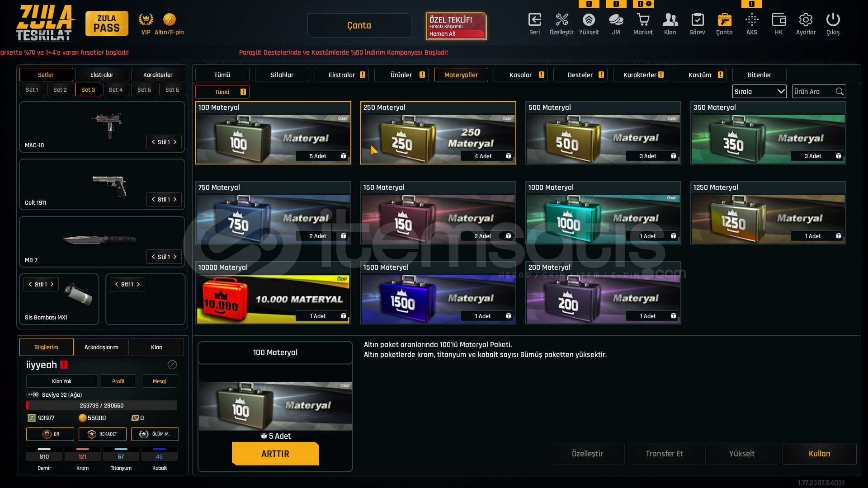Open the Arkadaşlarım tab
This screenshot has height=488, width=868.
[101, 347]
